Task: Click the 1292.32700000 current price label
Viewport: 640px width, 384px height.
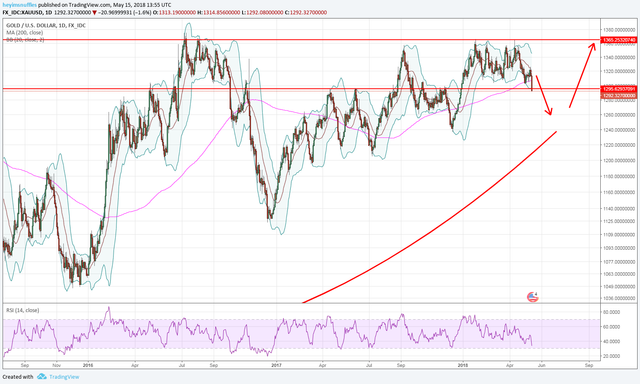Action: [619, 95]
